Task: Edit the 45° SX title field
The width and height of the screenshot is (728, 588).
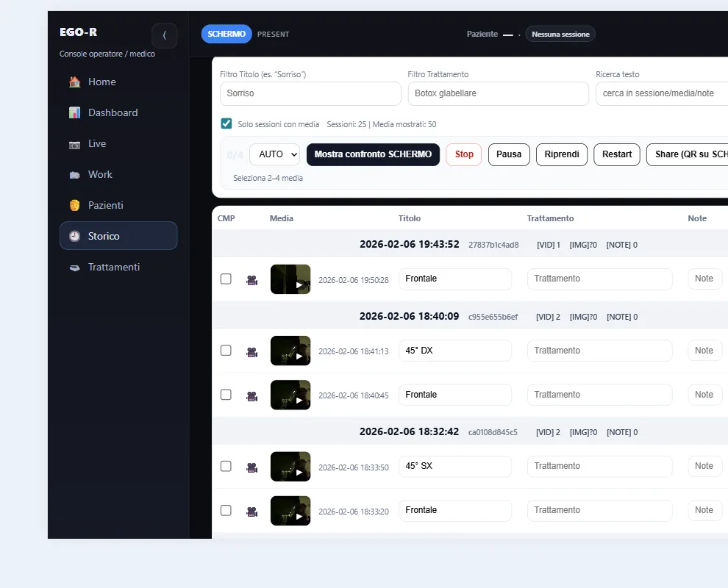Action: 455,466
